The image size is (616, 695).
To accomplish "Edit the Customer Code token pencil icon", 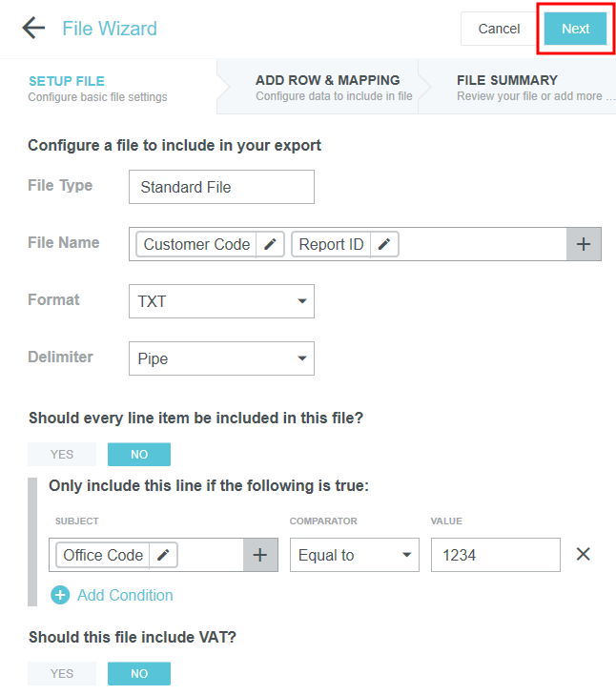I will [271, 244].
